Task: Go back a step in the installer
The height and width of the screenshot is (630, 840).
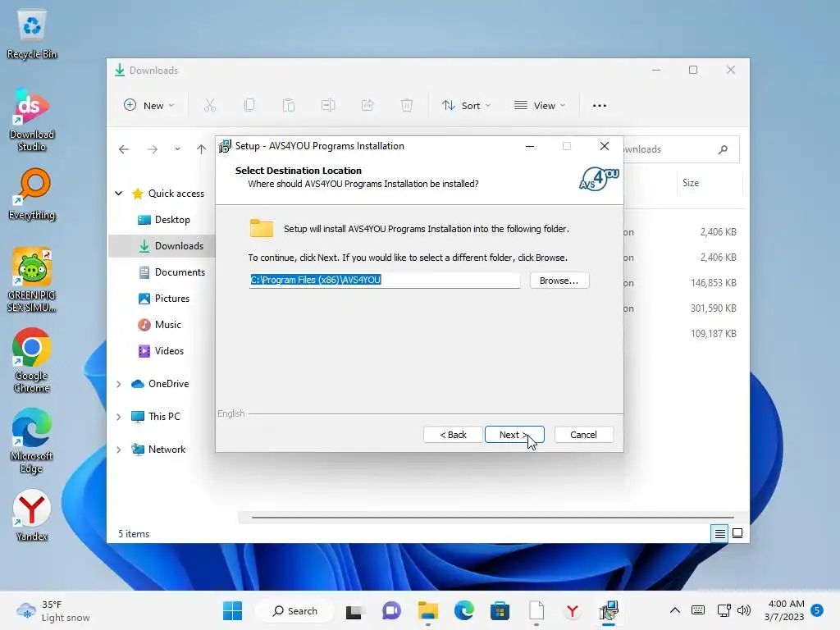Action: [x=453, y=435]
